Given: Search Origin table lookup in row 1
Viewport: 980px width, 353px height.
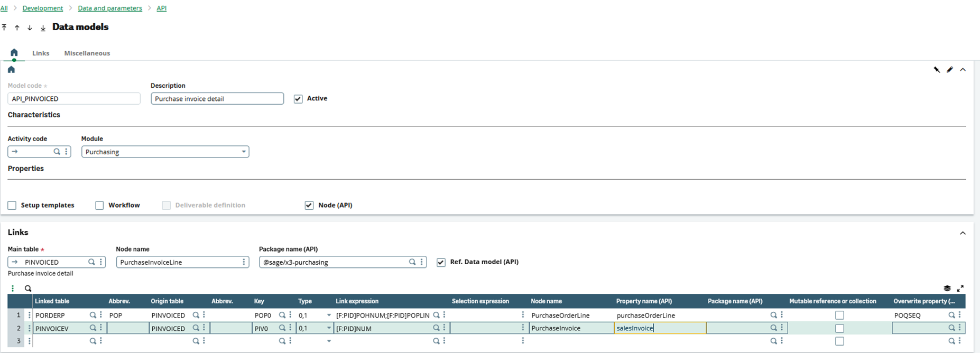Looking at the screenshot, I should point(196,315).
